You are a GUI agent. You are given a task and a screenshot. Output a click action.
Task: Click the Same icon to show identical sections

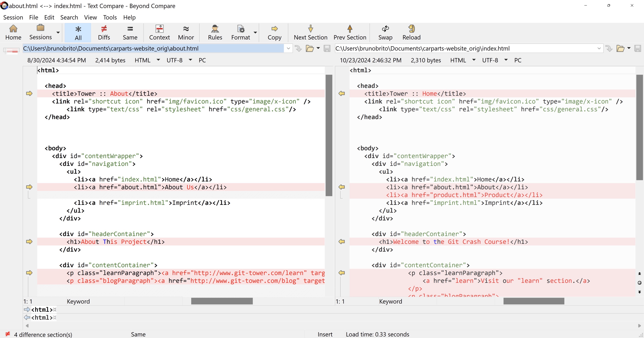(x=129, y=32)
